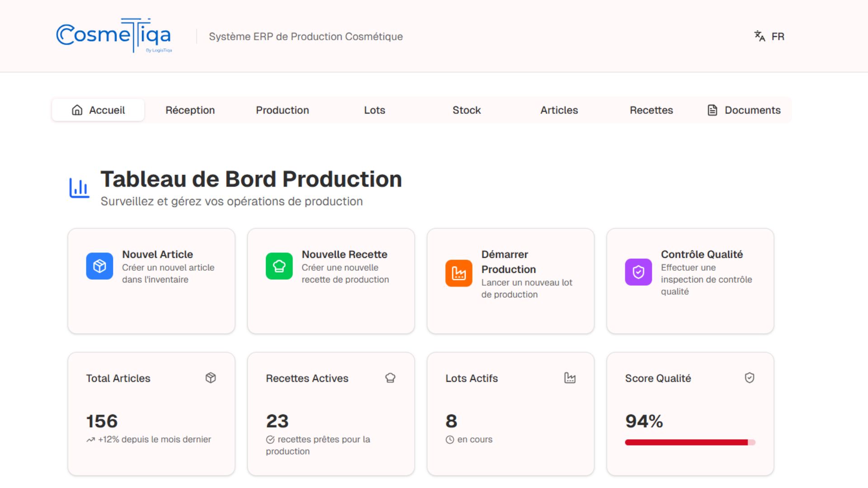Switch to the Réception tab
Viewport: 868px width, 488px height.
tap(190, 110)
